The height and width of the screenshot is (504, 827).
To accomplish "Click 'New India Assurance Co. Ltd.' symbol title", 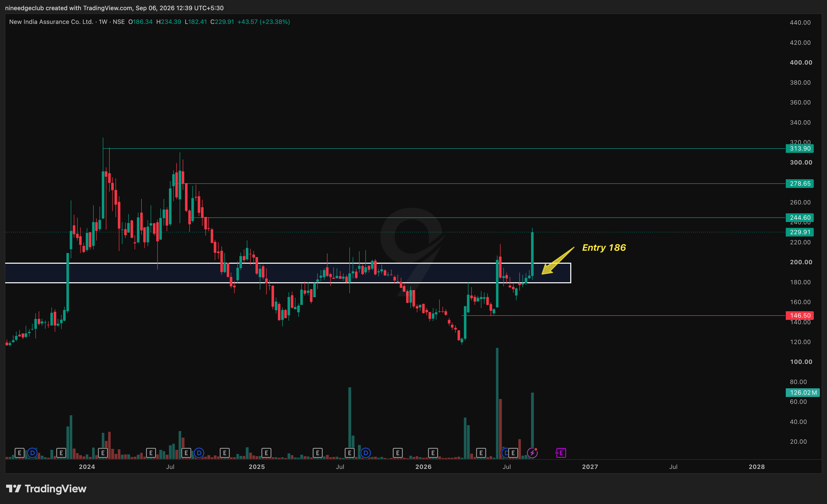I will [51, 22].
